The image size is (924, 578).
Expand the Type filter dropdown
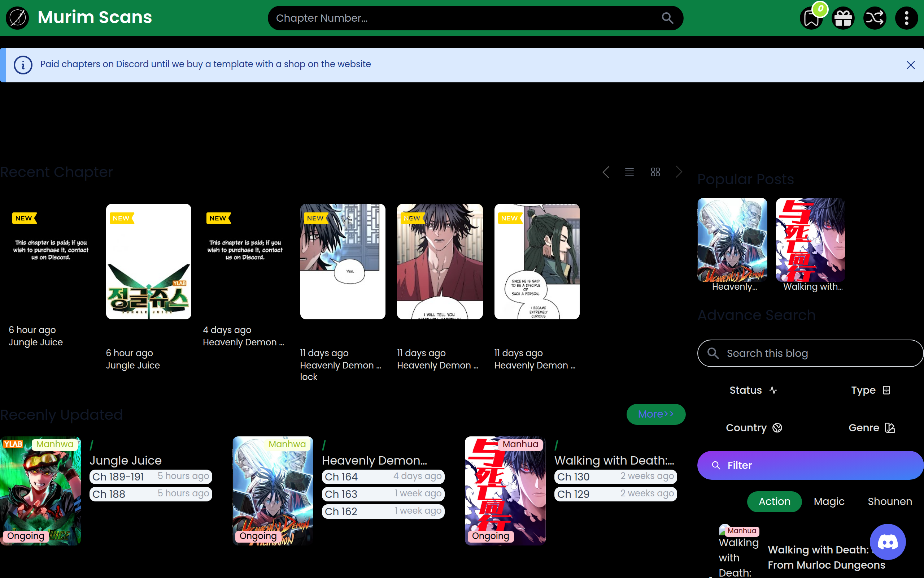pos(871,390)
